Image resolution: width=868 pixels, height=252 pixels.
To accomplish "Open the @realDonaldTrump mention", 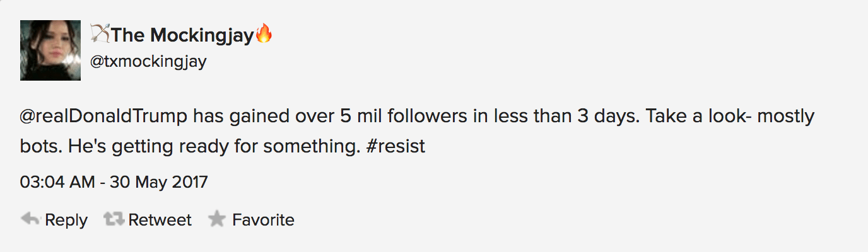I will tap(103, 117).
